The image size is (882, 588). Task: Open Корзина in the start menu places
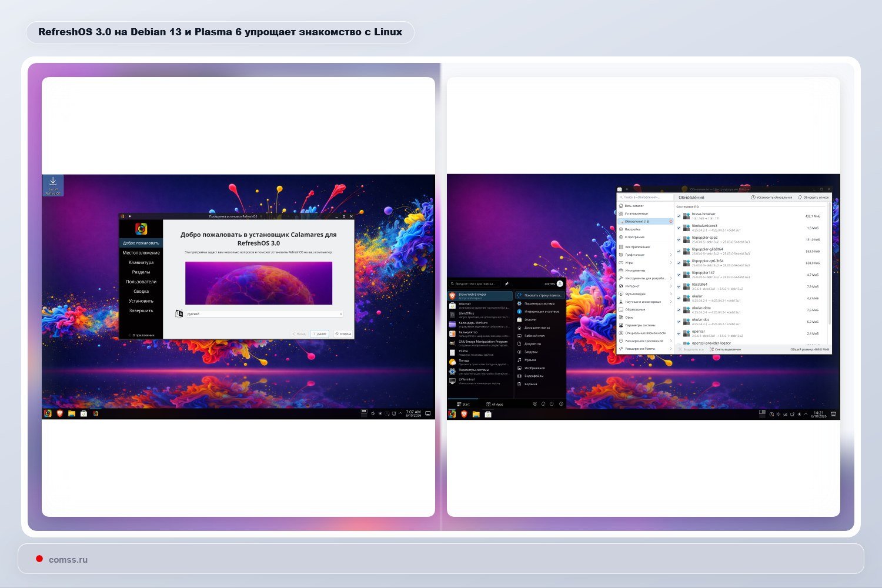pyautogui.click(x=540, y=384)
